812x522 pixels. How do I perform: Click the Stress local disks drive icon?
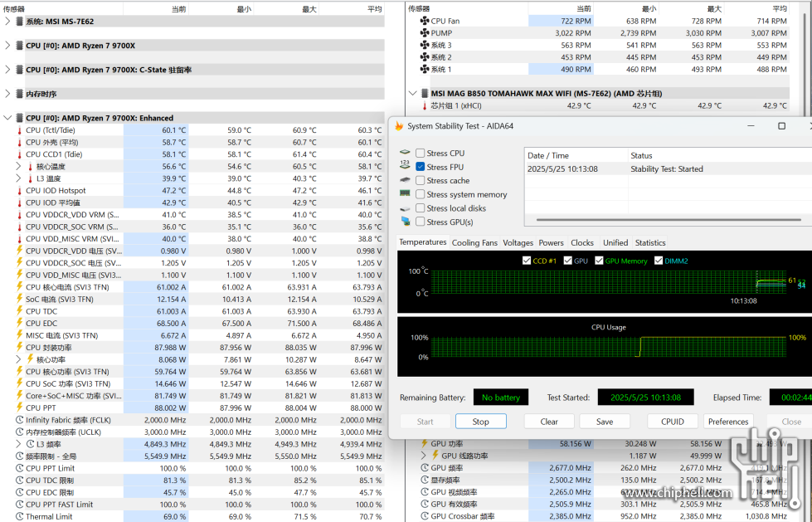tap(405, 207)
